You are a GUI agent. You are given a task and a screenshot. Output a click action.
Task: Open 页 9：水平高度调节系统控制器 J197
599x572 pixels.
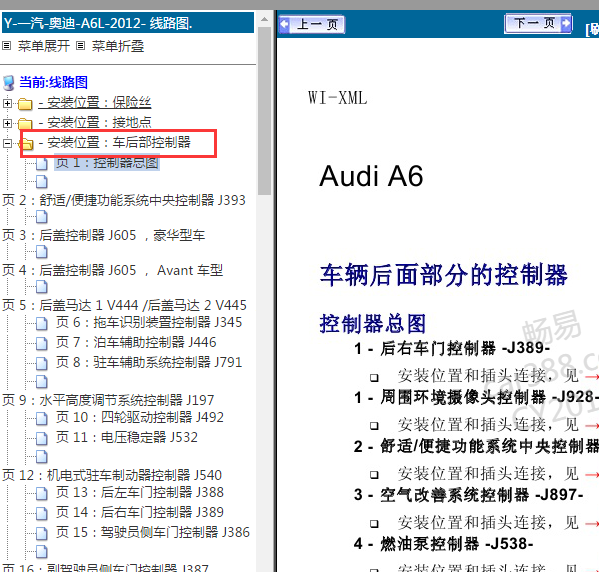click(x=108, y=400)
